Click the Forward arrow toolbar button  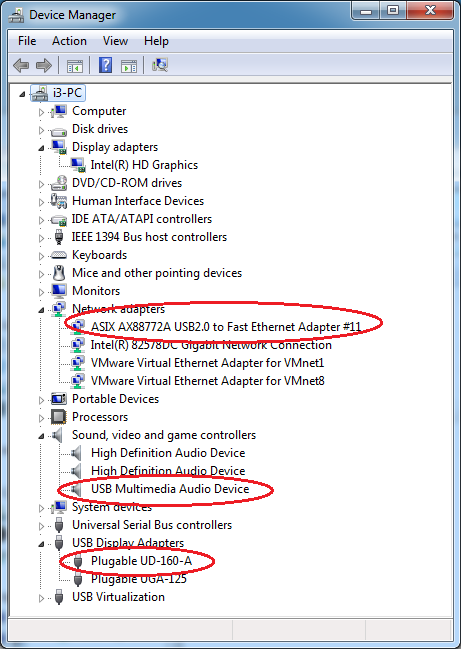pyautogui.click(x=43, y=65)
